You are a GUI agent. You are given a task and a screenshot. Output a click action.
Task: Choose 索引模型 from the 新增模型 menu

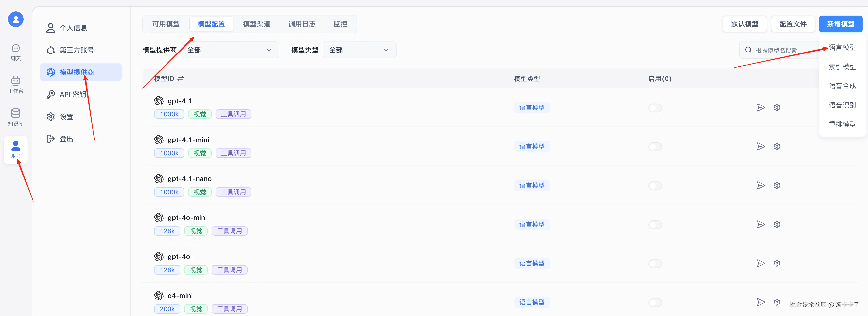pyautogui.click(x=842, y=67)
